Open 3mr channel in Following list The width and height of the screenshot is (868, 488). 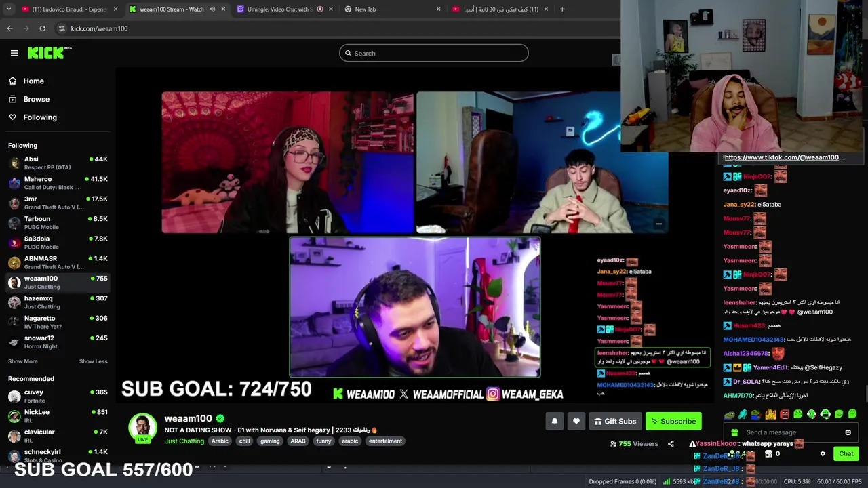pos(58,203)
